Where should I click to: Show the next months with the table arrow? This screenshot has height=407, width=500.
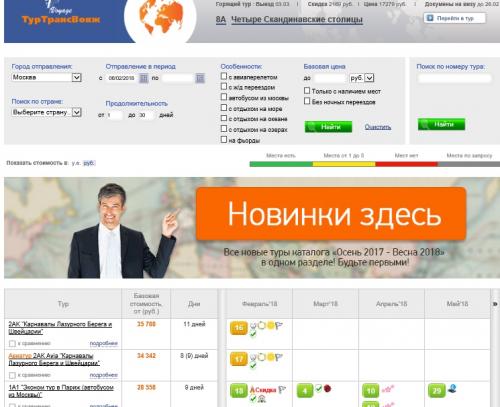pos(495,304)
